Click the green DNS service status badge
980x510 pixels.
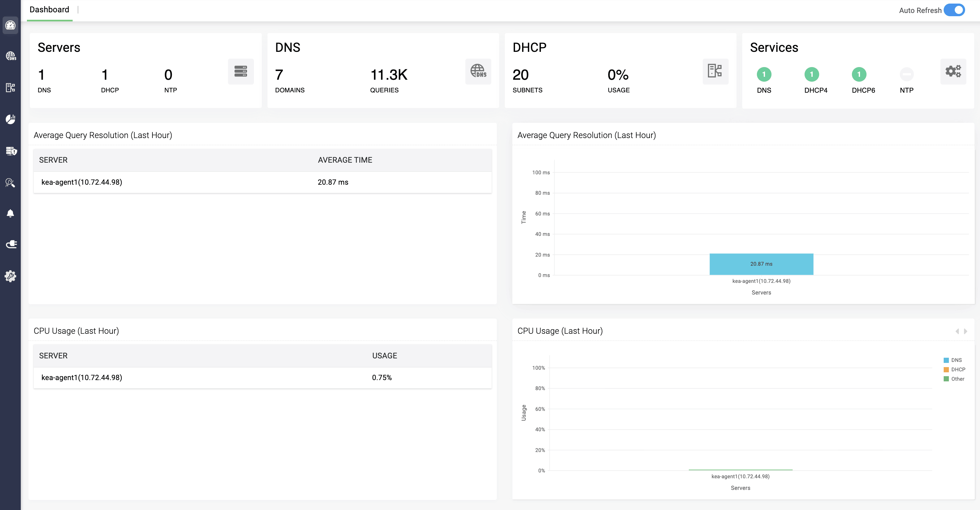click(764, 75)
